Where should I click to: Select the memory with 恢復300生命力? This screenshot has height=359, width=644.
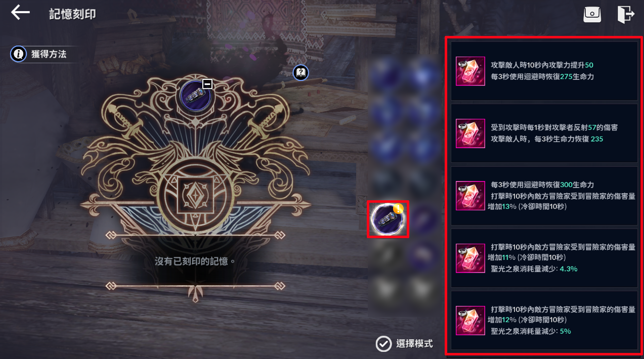tap(544, 196)
